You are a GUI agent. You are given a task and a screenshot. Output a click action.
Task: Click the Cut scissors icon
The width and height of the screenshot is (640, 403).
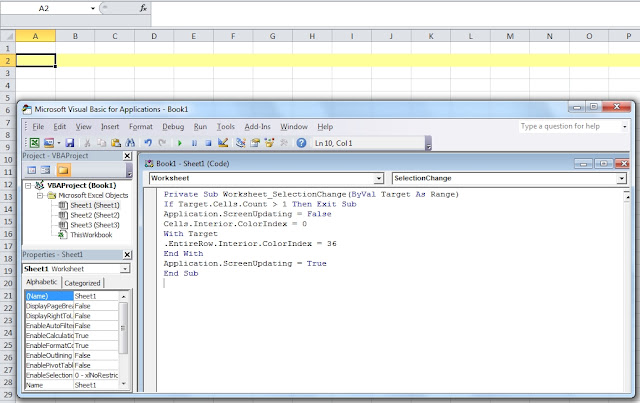[x=87, y=143]
